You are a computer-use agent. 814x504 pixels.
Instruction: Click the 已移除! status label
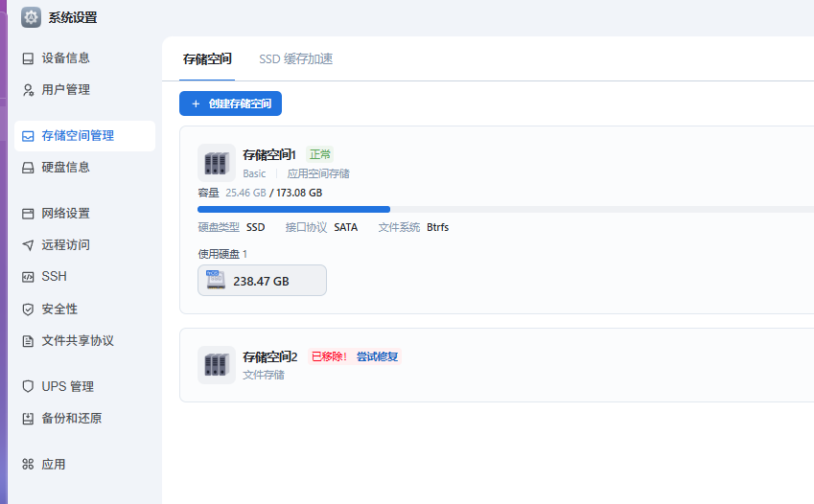[x=329, y=356]
